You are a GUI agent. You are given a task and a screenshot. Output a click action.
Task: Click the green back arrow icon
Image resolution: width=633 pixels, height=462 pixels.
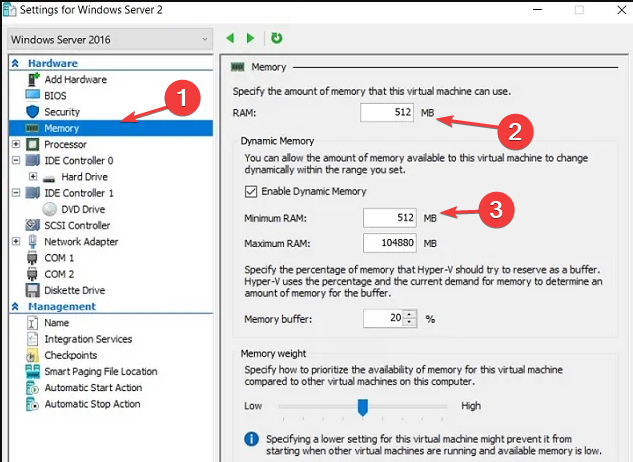[231, 38]
